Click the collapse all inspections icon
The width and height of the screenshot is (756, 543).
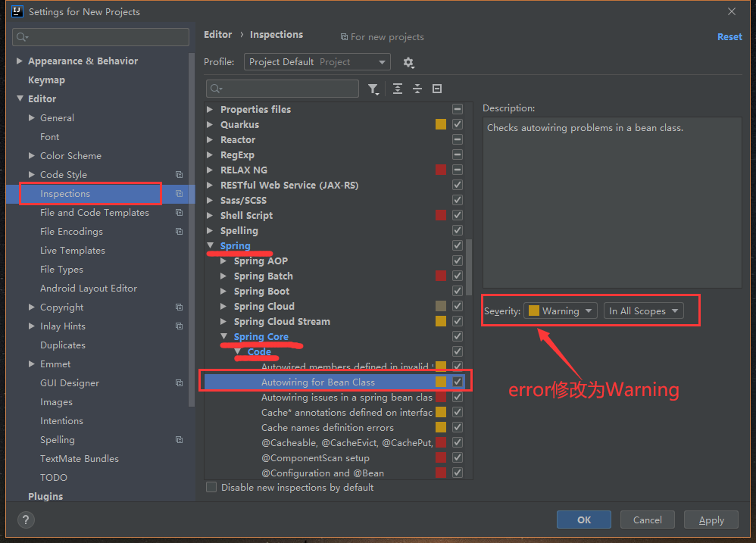417,89
